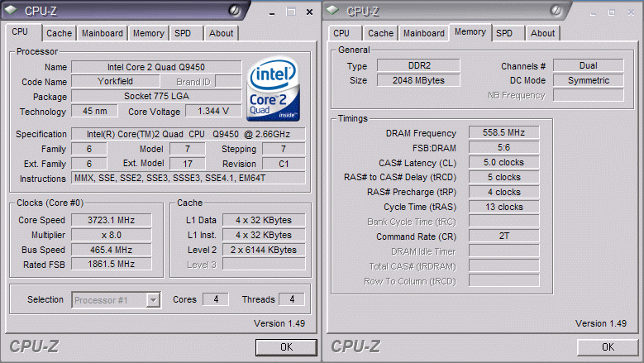Click the Rated FSB value 1861.5 MHz

click(112, 264)
